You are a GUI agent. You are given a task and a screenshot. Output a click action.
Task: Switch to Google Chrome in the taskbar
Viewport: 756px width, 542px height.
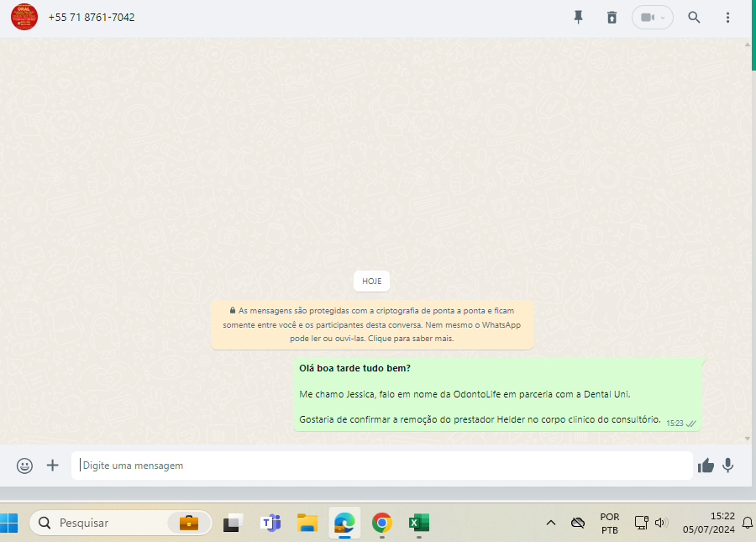coord(382,523)
